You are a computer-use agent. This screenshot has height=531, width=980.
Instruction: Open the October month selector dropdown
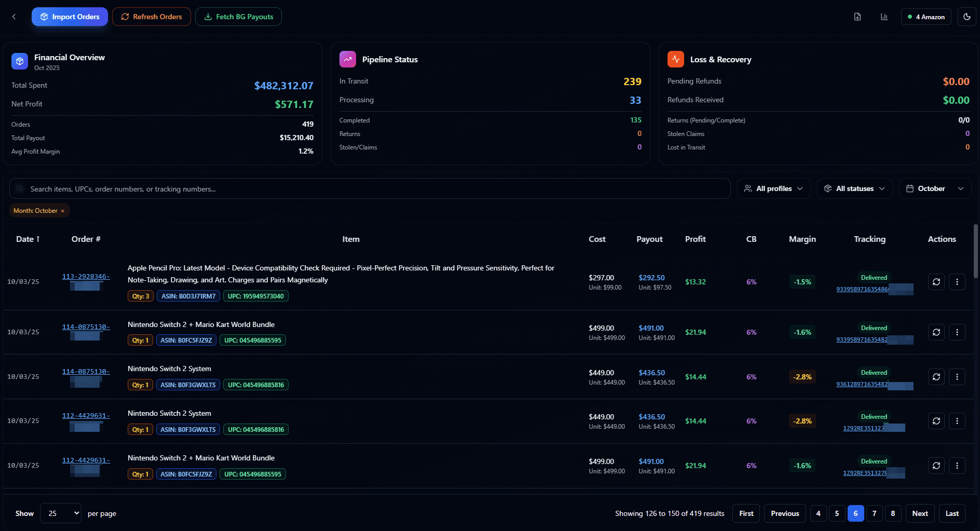pyautogui.click(x=934, y=188)
